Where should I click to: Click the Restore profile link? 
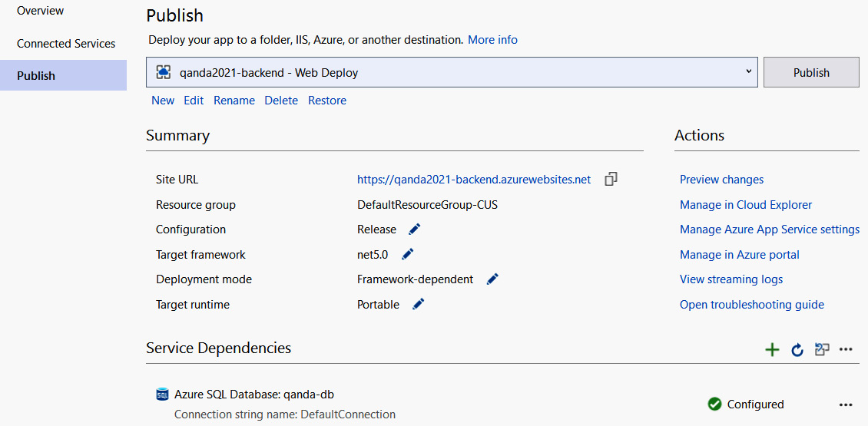(x=327, y=100)
